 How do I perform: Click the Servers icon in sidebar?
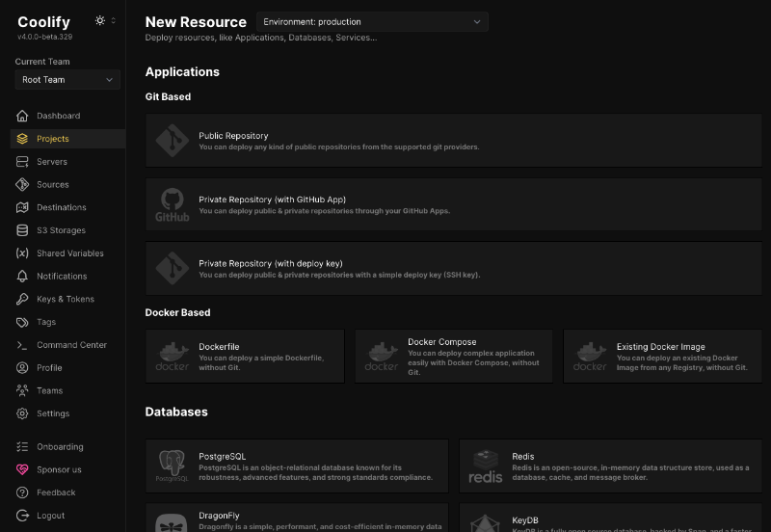click(x=22, y=162)
